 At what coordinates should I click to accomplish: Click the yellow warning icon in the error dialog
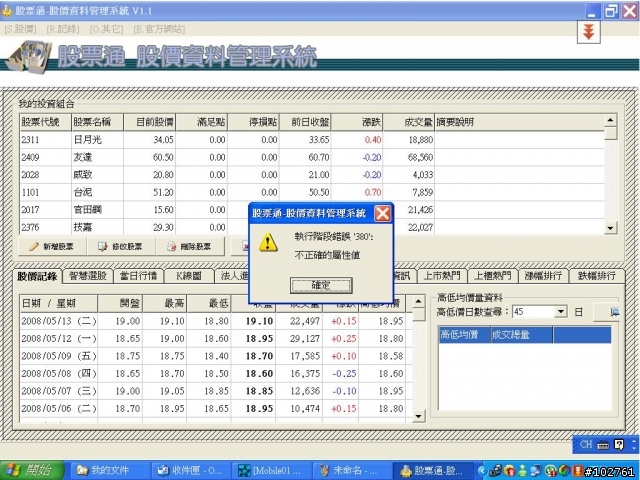268,242
